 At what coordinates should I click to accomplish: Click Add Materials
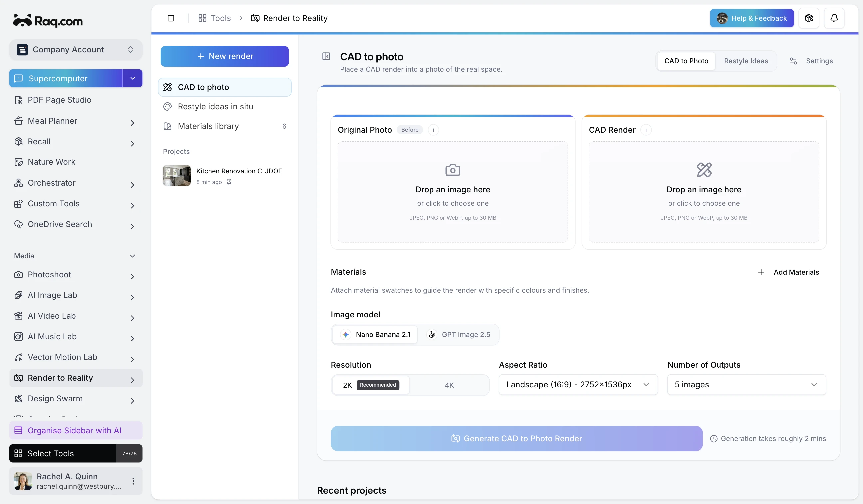tap(788, 272)
